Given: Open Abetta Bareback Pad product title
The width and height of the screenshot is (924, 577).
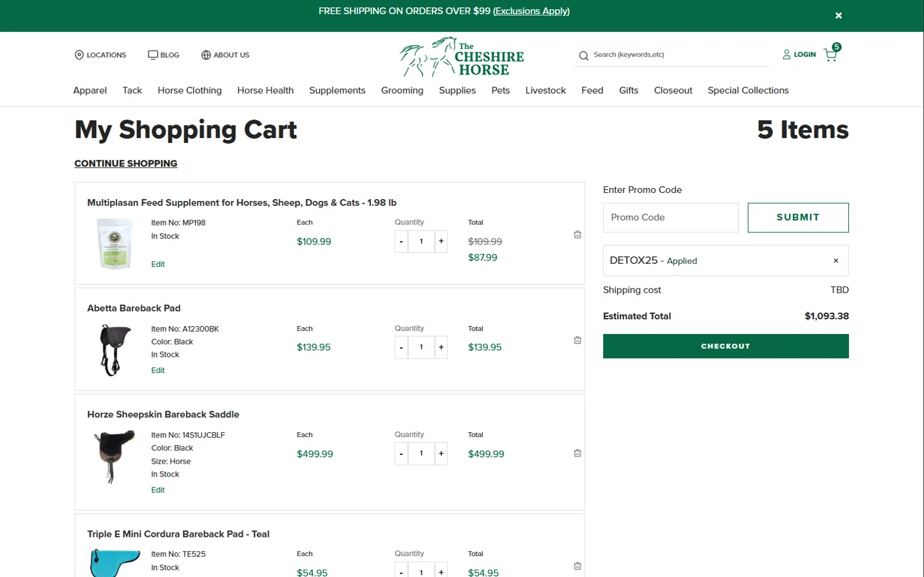Looking at the screenshot, I should coord(134,308).
